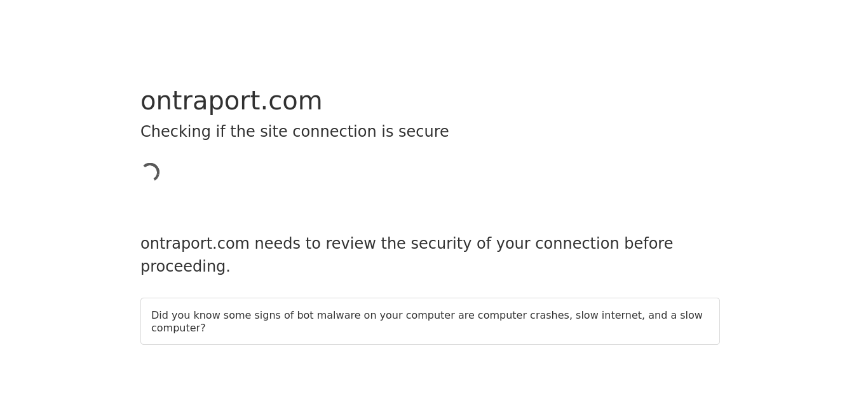Viewport: 868px width, 416px height.
Task: Click the 'Did you know' tip box
Action: pos(430,321)
